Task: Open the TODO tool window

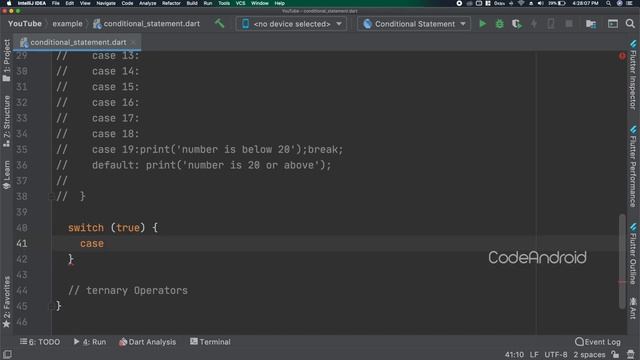Action: point(40,342)
